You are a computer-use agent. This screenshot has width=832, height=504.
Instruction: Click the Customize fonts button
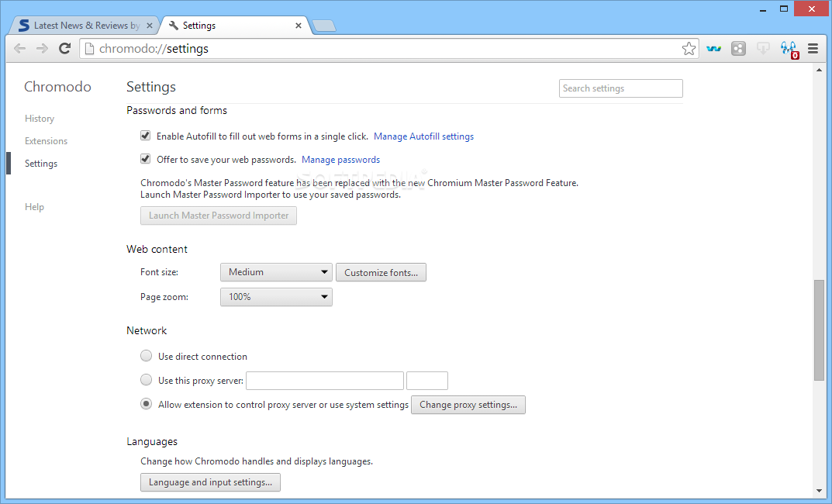(381, 273)
